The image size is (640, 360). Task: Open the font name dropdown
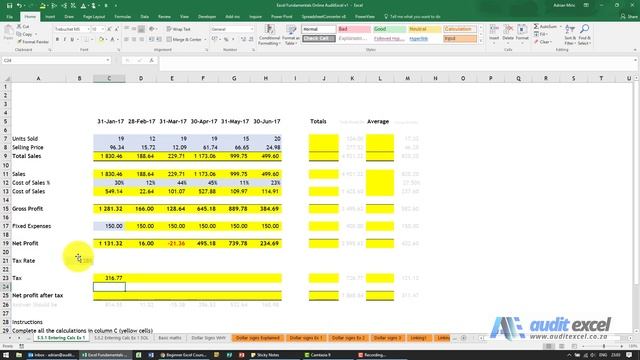tap(88, 29)
